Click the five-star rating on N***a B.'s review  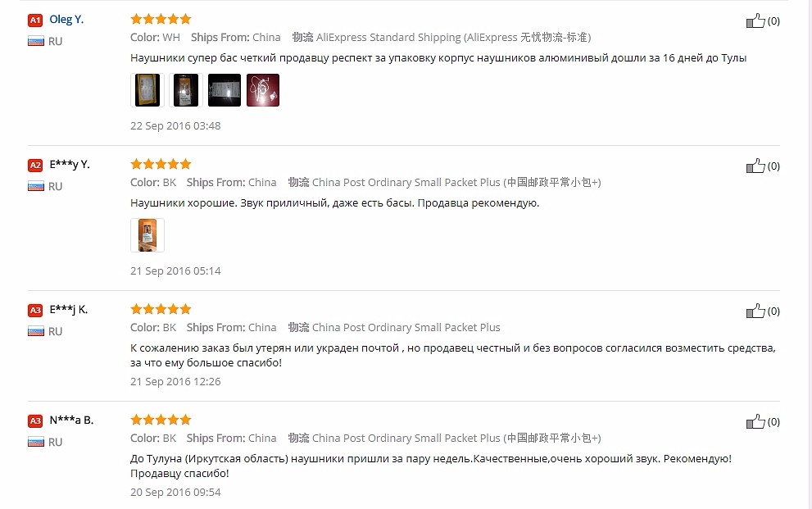161,420
